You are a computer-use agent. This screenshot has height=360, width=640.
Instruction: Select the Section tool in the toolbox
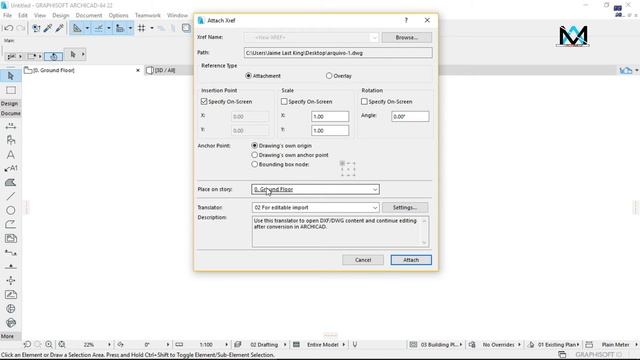(x=11, y=253)
